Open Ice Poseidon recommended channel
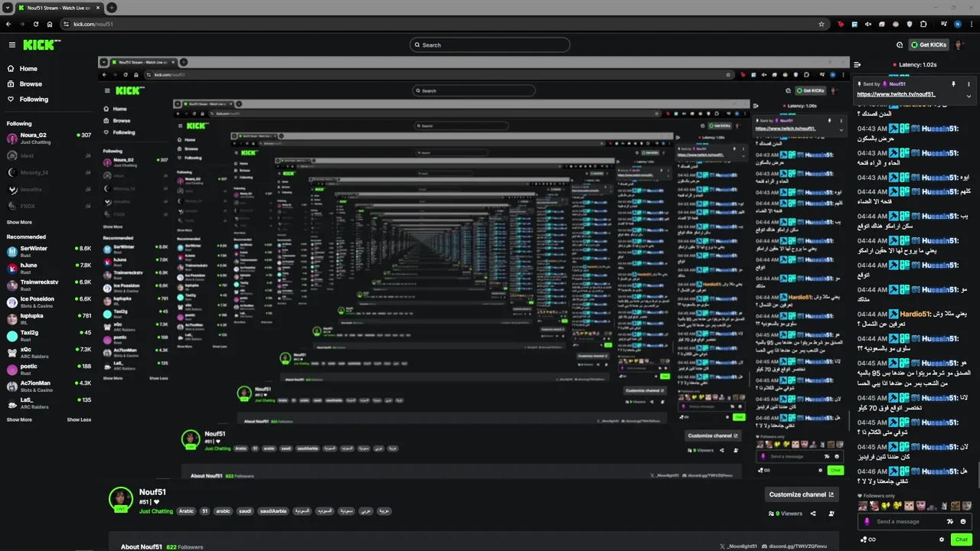Image resolution: width=980 pixels, height=551 pixels. click(x=47, y=302)
